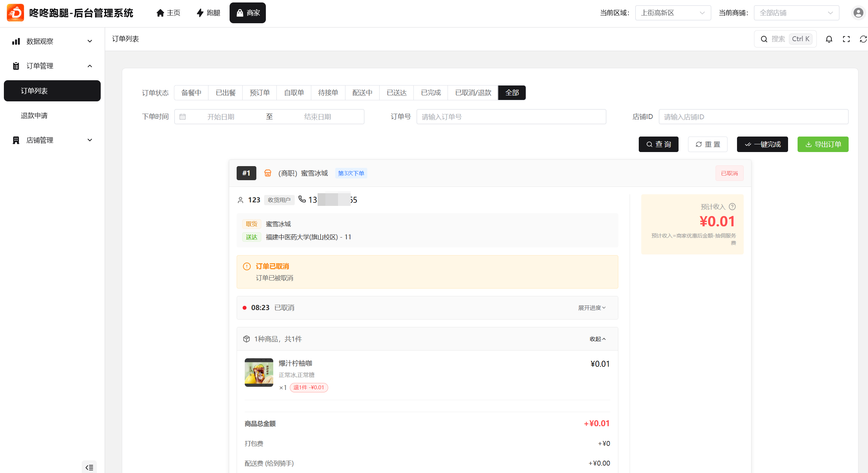This screenshot has width=868, height=473.
Task: Click the 查询 search button
Action: click(x=658, y=144)
